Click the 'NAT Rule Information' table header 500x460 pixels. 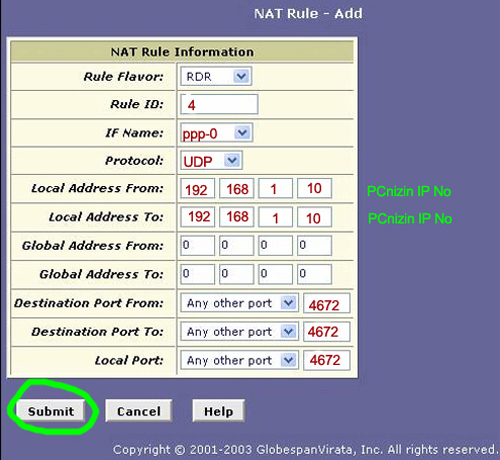(x=182, y=52)
